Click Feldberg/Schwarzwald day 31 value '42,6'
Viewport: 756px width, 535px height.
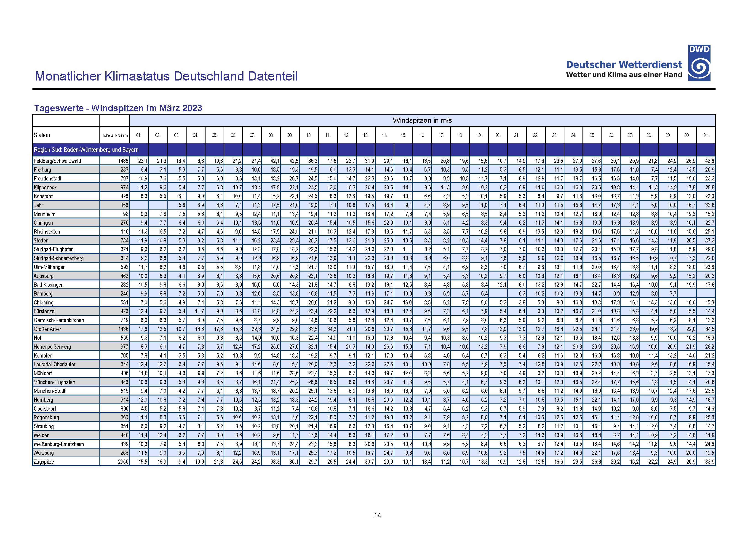[710, 161]
